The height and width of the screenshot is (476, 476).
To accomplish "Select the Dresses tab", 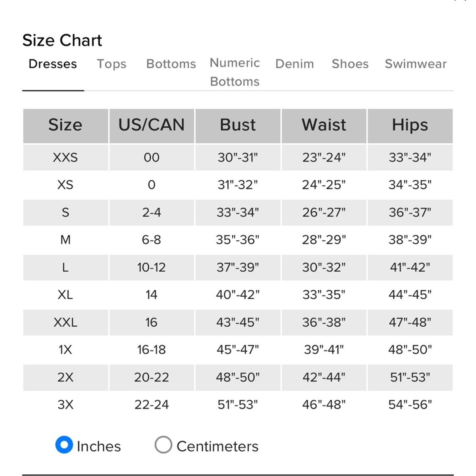I will [x=53, y=64].
